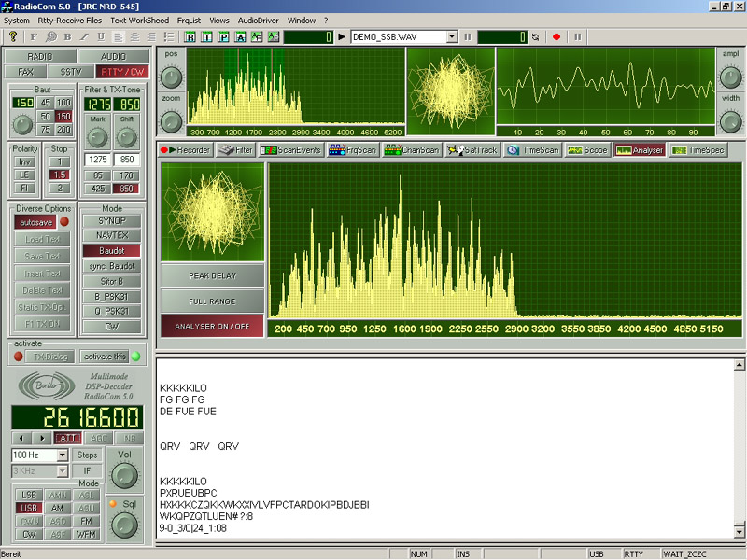The width and height of the screenshot is (747, 560).
Task: Toggle ANALYSER ON / OFF button
Action: pyautogui.click(x=213, y=326)
